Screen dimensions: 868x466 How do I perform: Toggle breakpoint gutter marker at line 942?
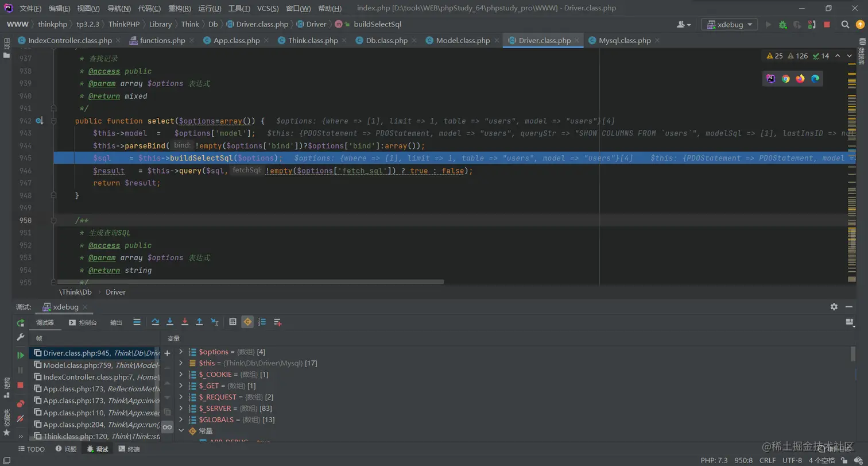click(40, 121)
